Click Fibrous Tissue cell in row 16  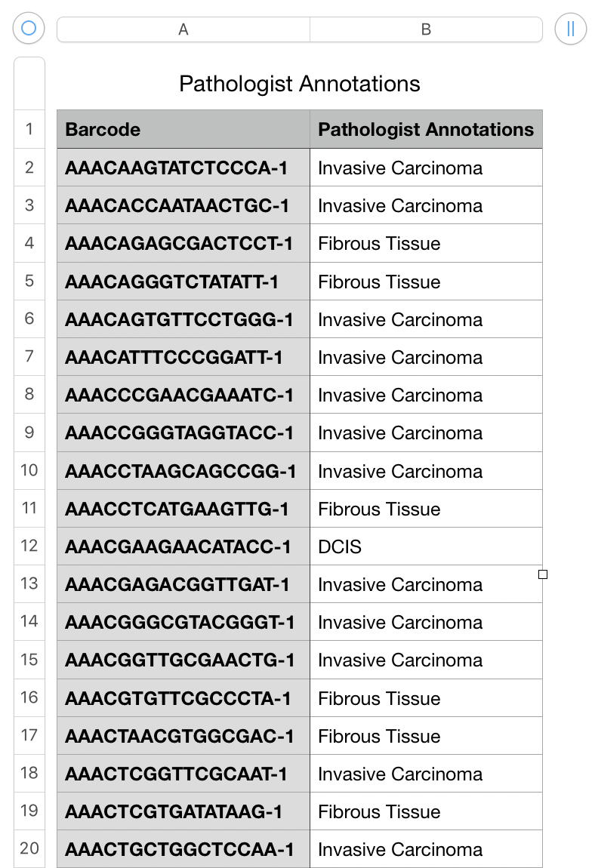coord(426,698)
